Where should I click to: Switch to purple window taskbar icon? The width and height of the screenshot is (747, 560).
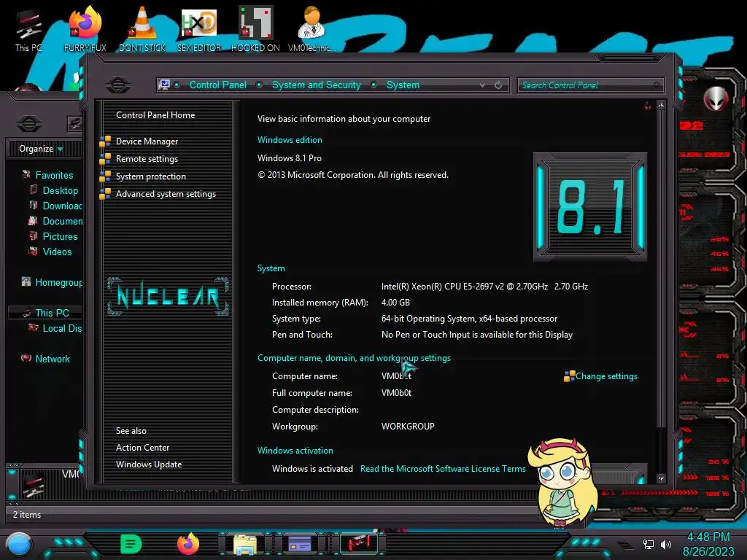300,544
